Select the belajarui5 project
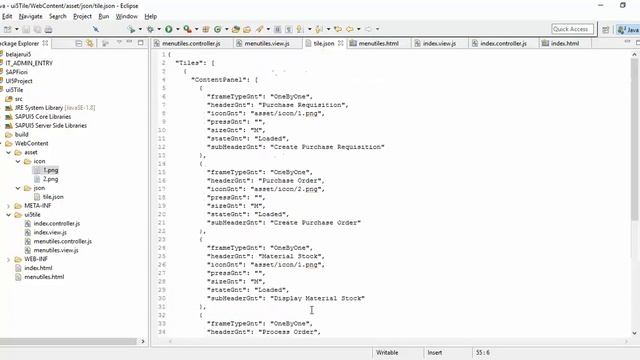 [x=18, y=54]
